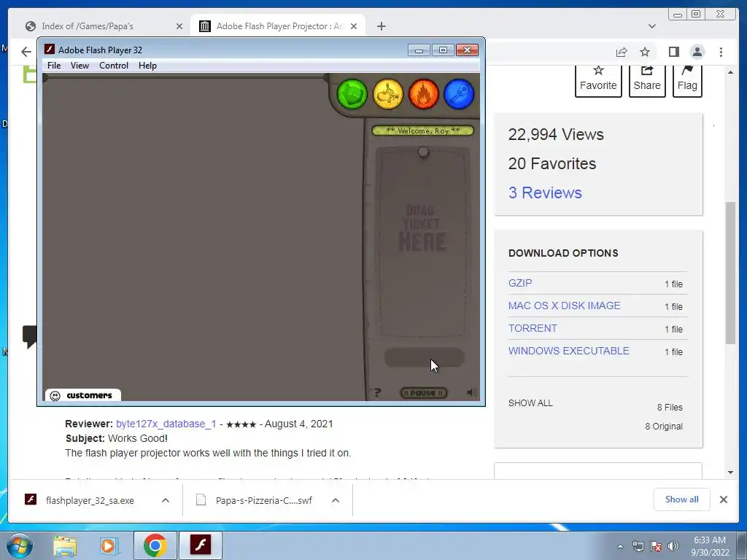The image size is (747, 560).
Task: Open Windows Explorer from the taskbar
Action: (65, 545)
